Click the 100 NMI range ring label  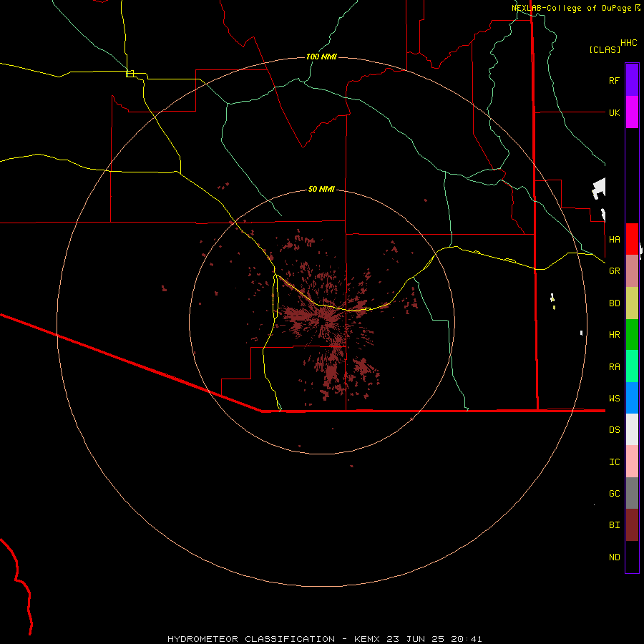click(x=321, y=57)
